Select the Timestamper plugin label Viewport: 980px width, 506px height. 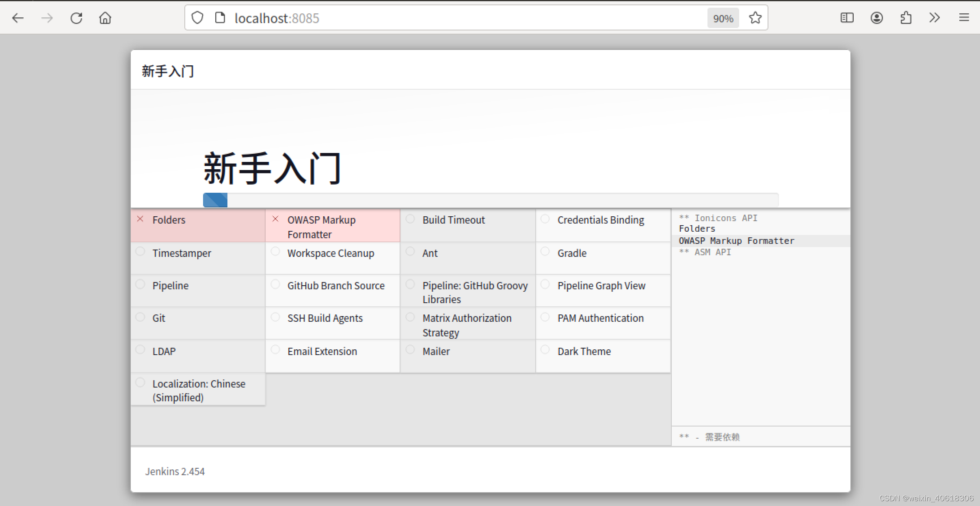(x=182, y=253)
